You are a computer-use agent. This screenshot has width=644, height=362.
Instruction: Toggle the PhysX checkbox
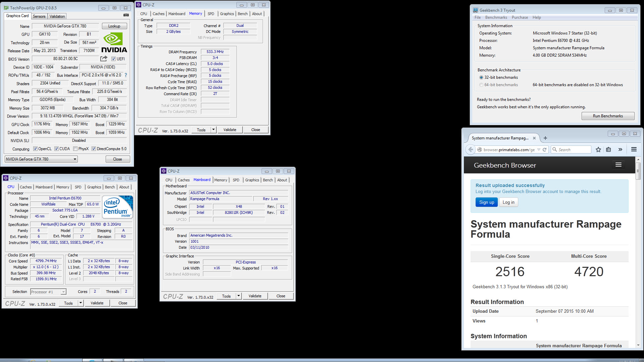pyautogui.click(x=75, y=149)
